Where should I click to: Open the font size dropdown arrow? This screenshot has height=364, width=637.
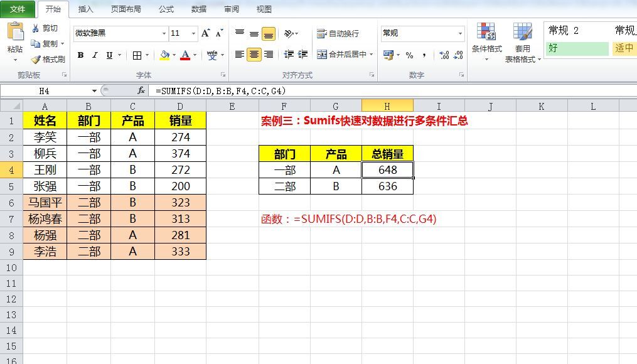(193, 33)
